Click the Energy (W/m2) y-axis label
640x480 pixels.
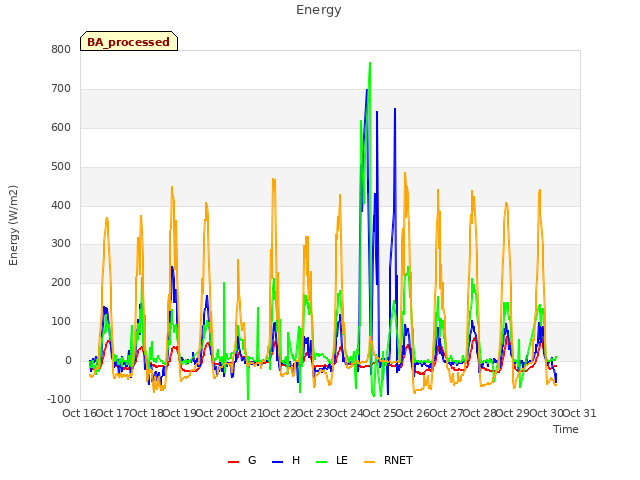13,225
